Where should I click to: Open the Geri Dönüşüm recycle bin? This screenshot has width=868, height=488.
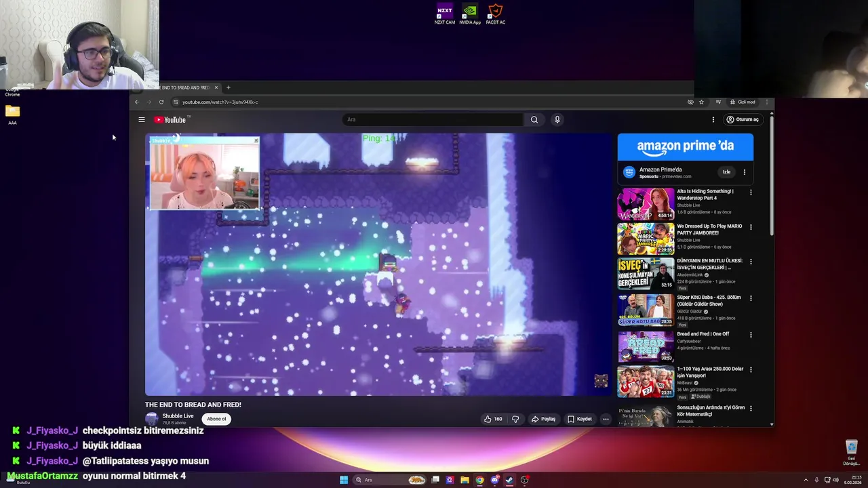[x=851, y=453]
